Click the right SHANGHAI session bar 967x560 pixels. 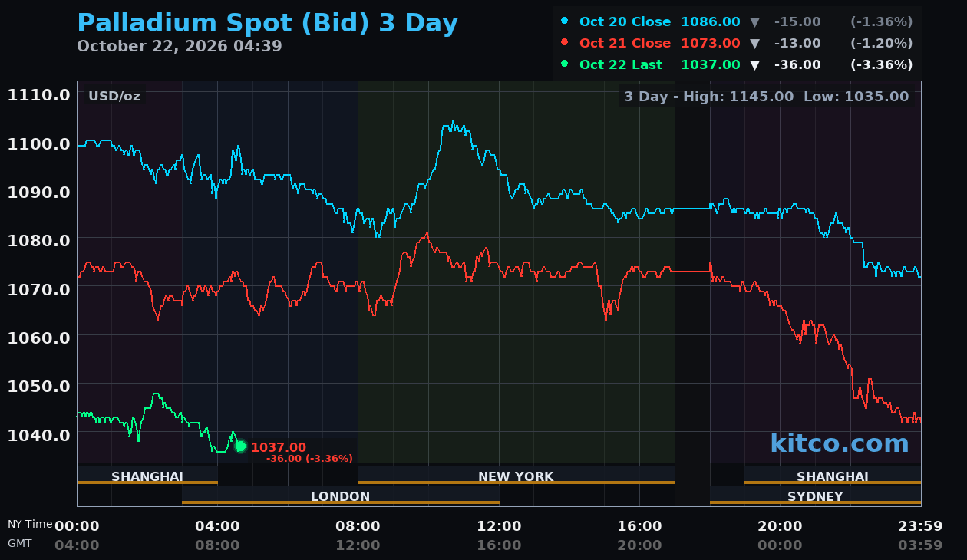point(833,476)
